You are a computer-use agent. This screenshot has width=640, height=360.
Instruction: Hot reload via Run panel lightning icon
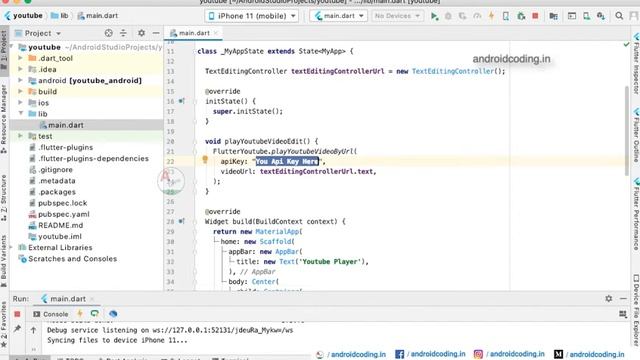click(80, 313)
